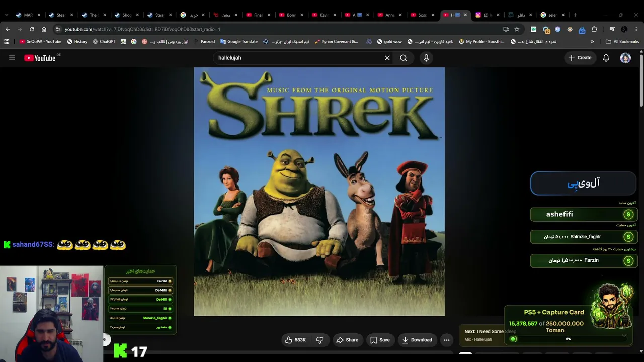
Task: Go to the browser home page
Action: click(x=44, y=29)
